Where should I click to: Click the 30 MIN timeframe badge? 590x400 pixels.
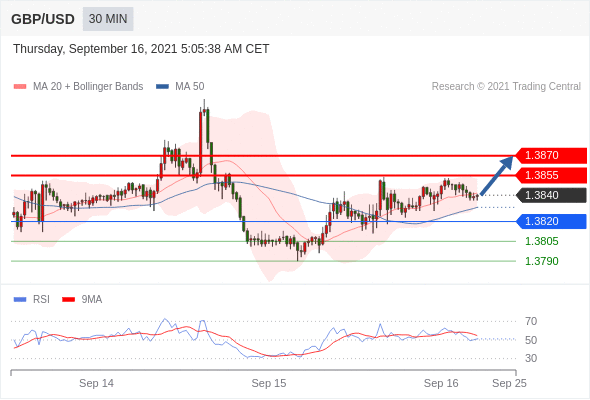[x=108, y=19]
